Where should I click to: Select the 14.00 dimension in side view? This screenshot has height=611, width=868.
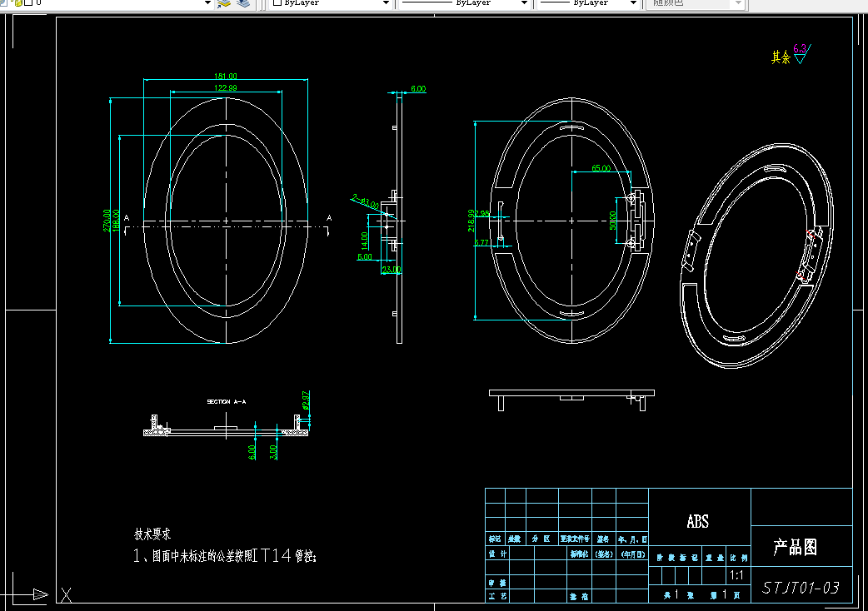(364, 240)
